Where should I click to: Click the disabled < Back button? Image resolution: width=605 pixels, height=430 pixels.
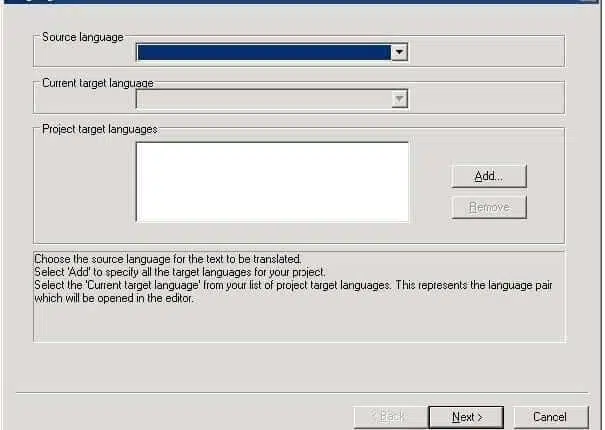390,417
